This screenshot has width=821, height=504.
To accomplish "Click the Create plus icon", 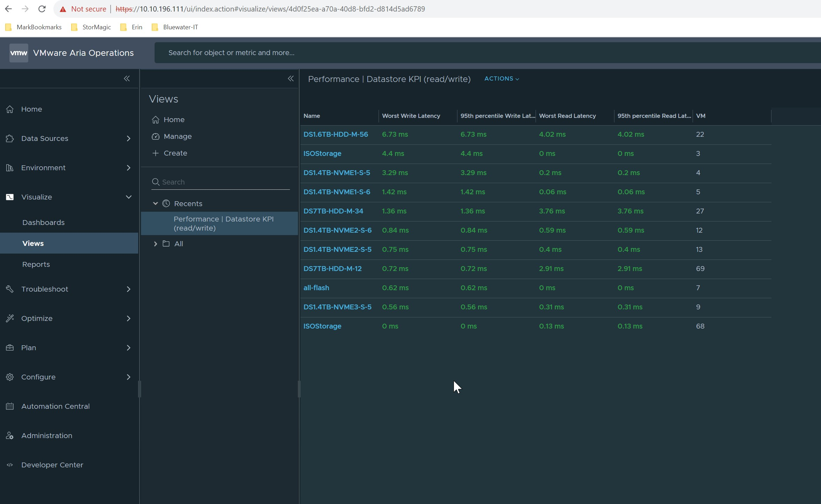I will click(156, 153).
